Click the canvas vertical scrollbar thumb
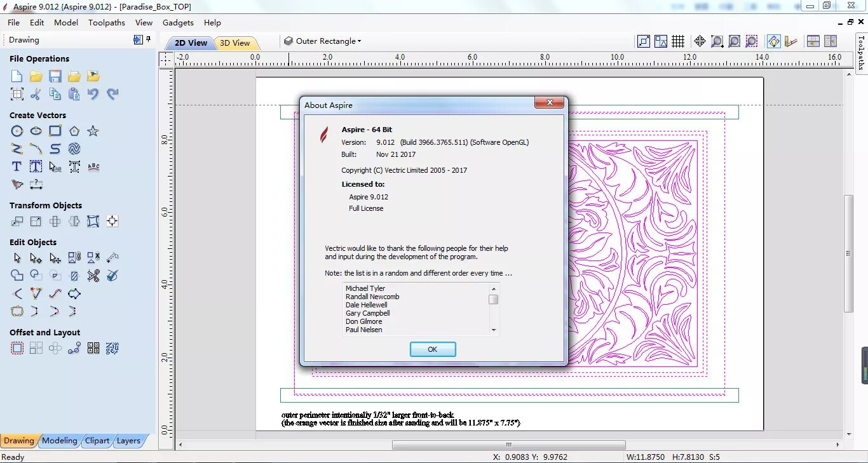 click(x=849, y=253)
